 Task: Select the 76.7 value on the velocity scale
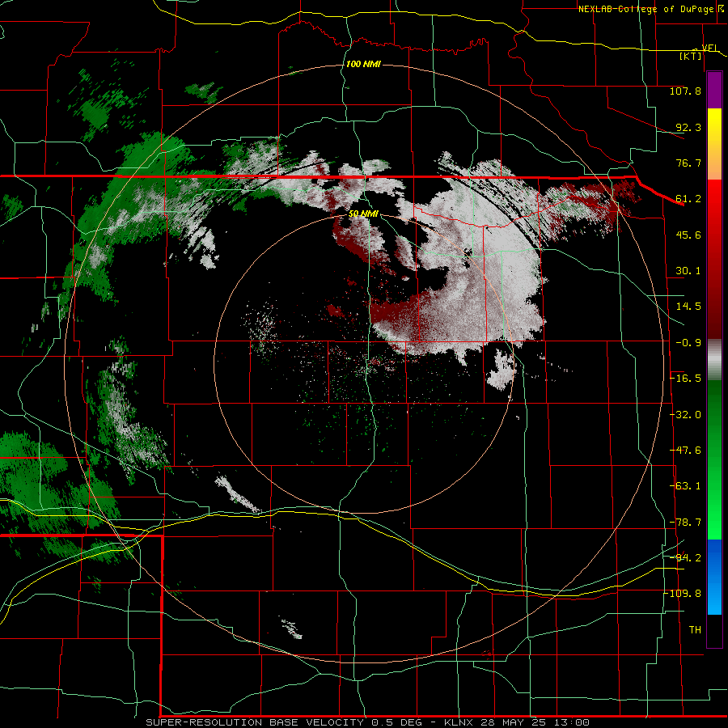[x=688, y=163]
